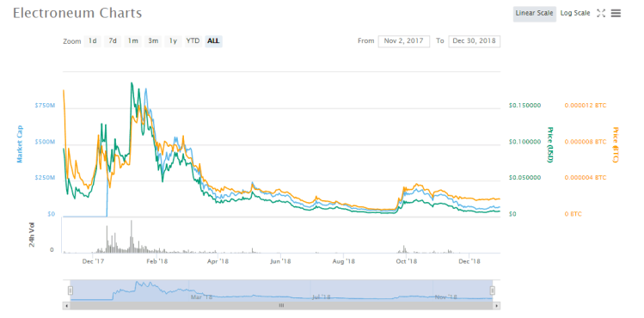644x318 pixels.
Task: Click the 0.000008 BTC tick label
Action: coord(586,142)
